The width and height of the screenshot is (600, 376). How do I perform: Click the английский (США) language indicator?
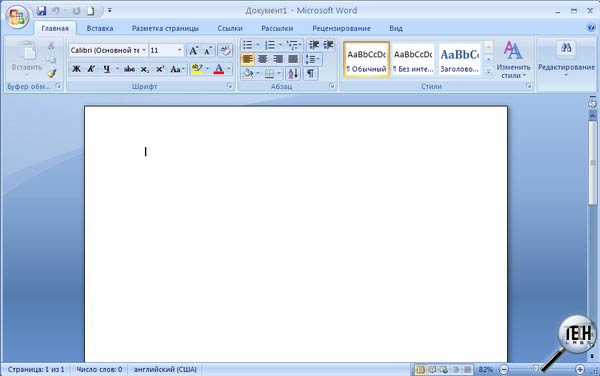click(x=165, y=369)
